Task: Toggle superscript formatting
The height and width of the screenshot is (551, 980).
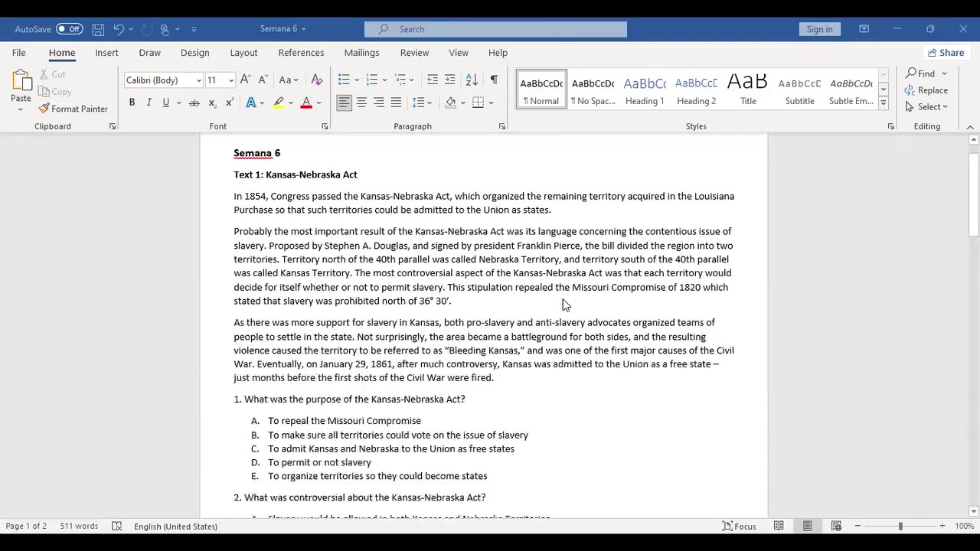Action: point(229,103)
